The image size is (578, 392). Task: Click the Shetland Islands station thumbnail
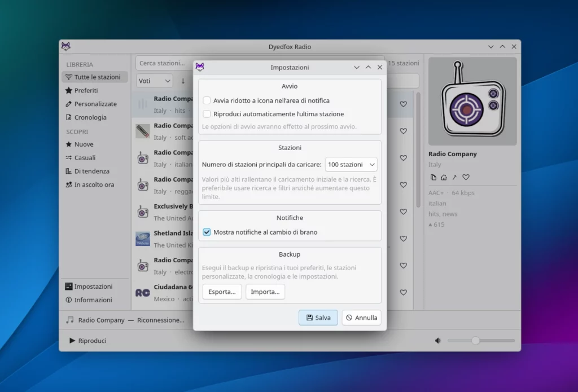[143, 239]
